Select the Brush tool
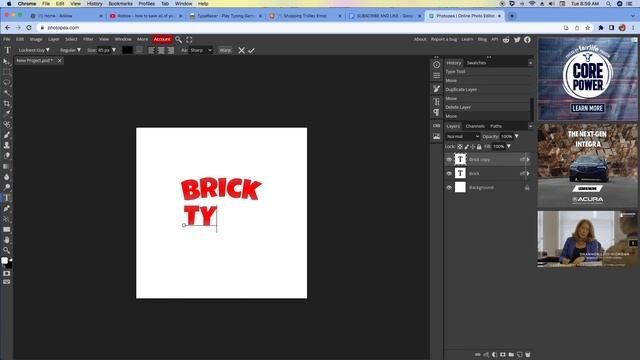This screenshot has height=360, width=640. (7, 135)
